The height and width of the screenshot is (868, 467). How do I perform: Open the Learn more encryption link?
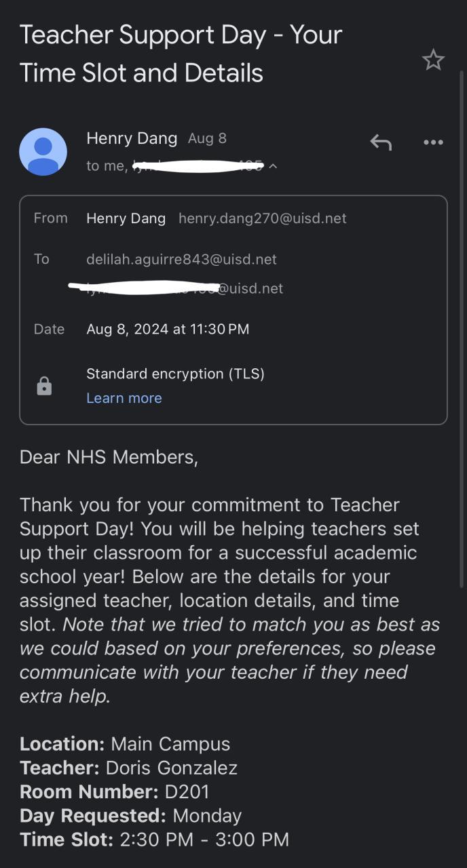click(124, 398)
